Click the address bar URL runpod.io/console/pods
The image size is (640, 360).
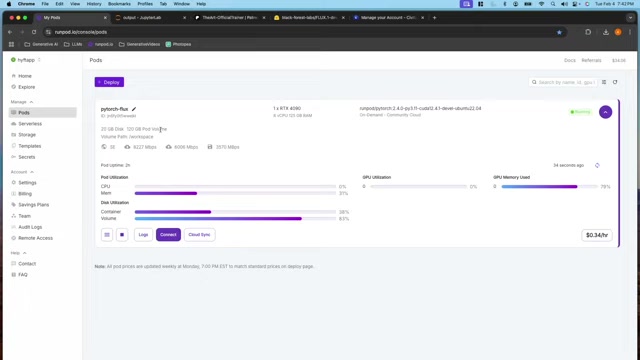click(x=81, y=32)
